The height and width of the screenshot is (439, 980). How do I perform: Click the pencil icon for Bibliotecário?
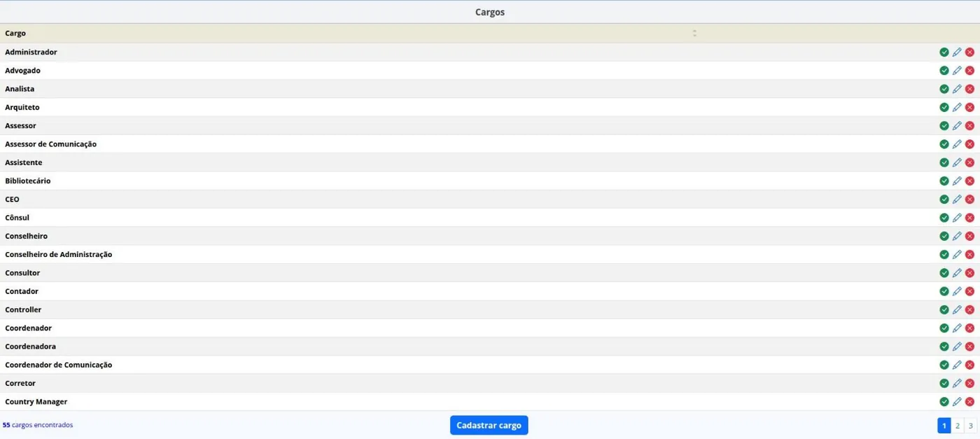click(x=957, y=181)
